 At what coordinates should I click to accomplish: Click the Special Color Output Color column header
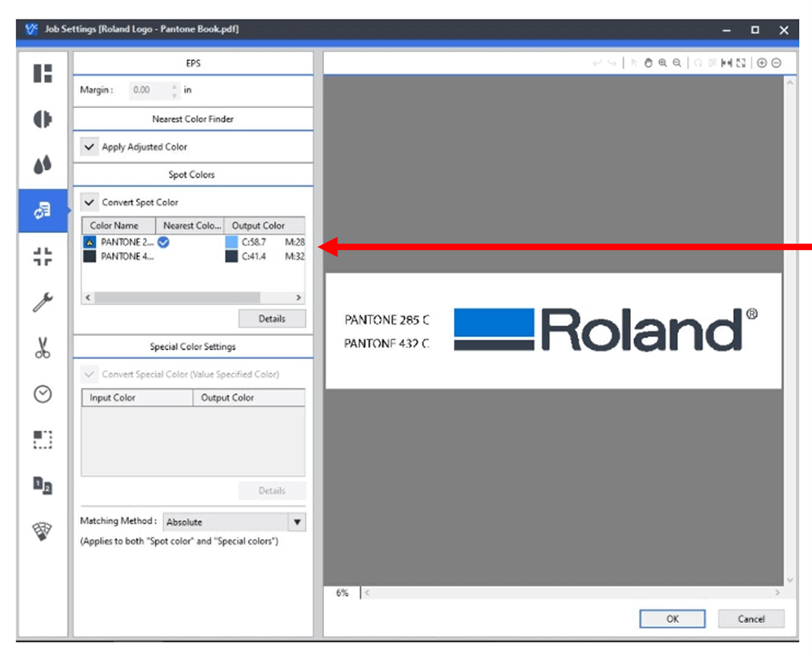[x=249, y=398]
